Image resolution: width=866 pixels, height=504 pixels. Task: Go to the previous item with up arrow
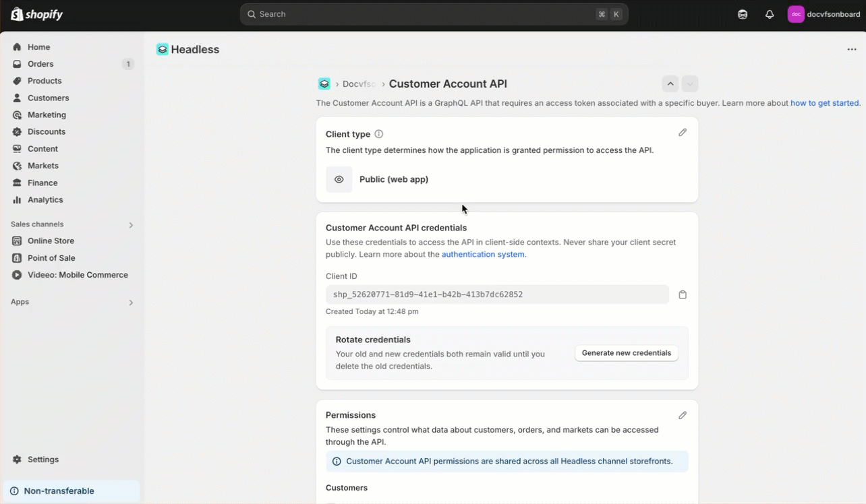[x=670, y=84]
